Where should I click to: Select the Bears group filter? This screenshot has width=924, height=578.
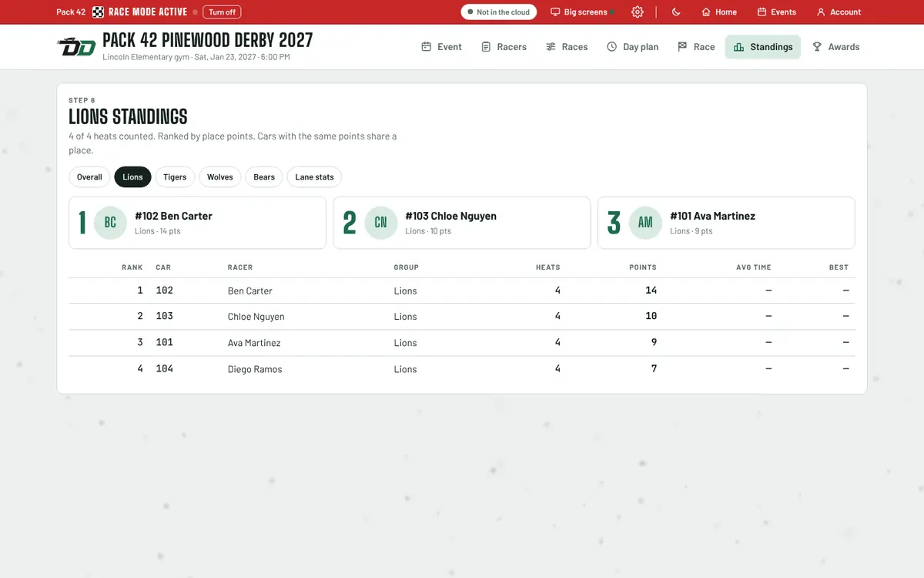point(264,177)
